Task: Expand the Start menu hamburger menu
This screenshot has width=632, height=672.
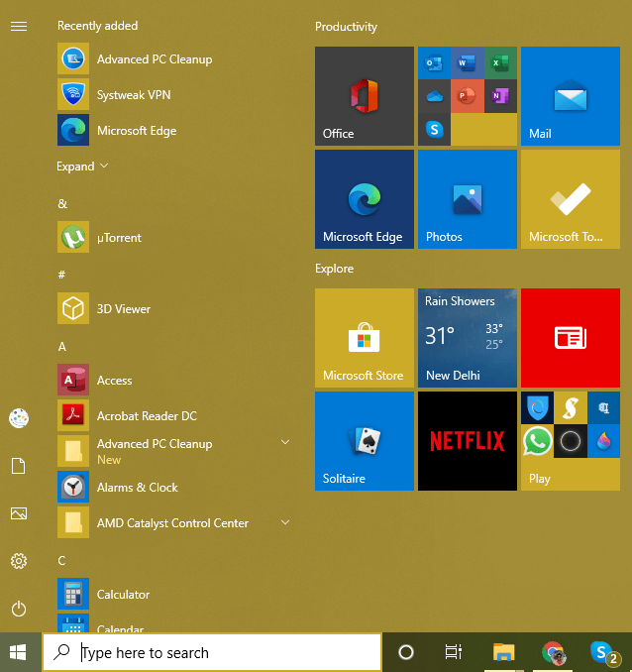Action: click(x=19, y=27)
